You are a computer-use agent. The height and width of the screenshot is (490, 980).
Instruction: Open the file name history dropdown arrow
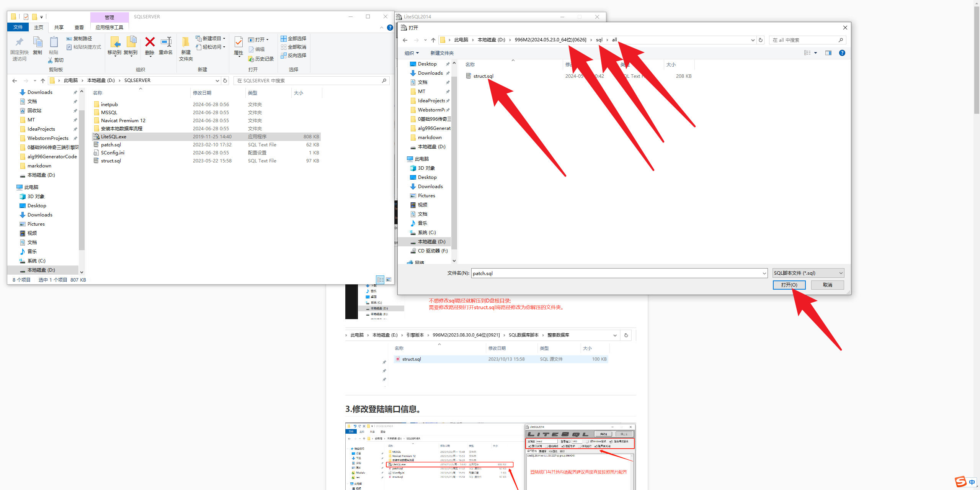tap(764, 273)
